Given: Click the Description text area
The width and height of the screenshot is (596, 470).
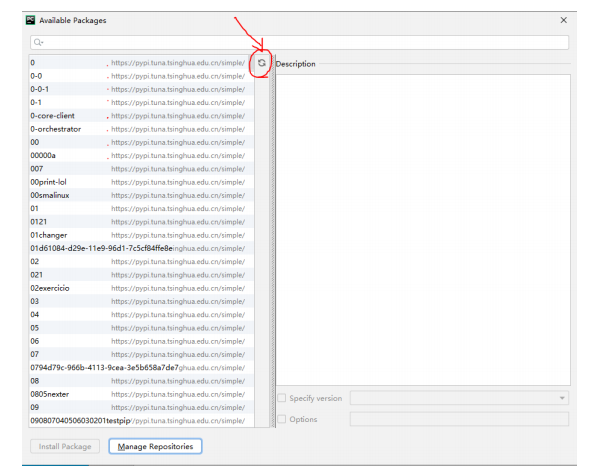Looking at the screenshot, I should pos(423,229).
